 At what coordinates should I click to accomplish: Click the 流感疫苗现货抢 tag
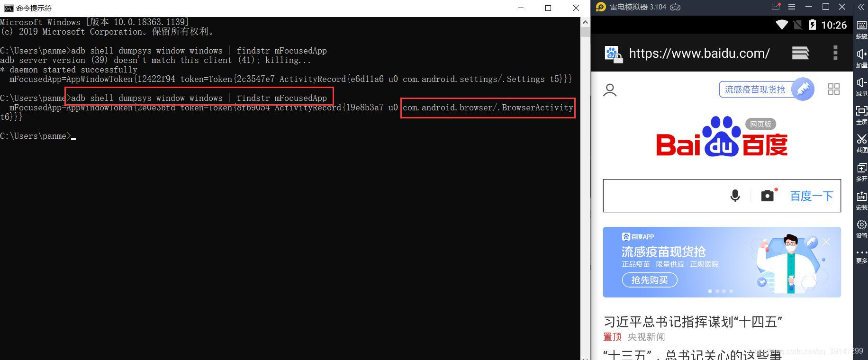[x=755, y=90]
